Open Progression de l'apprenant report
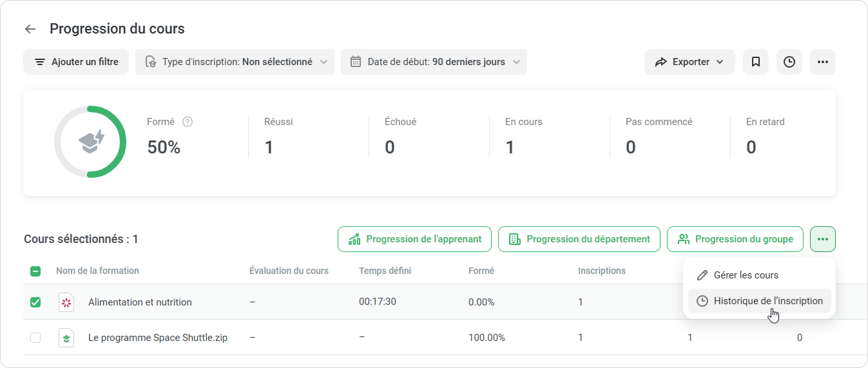 tap(414, 239)
